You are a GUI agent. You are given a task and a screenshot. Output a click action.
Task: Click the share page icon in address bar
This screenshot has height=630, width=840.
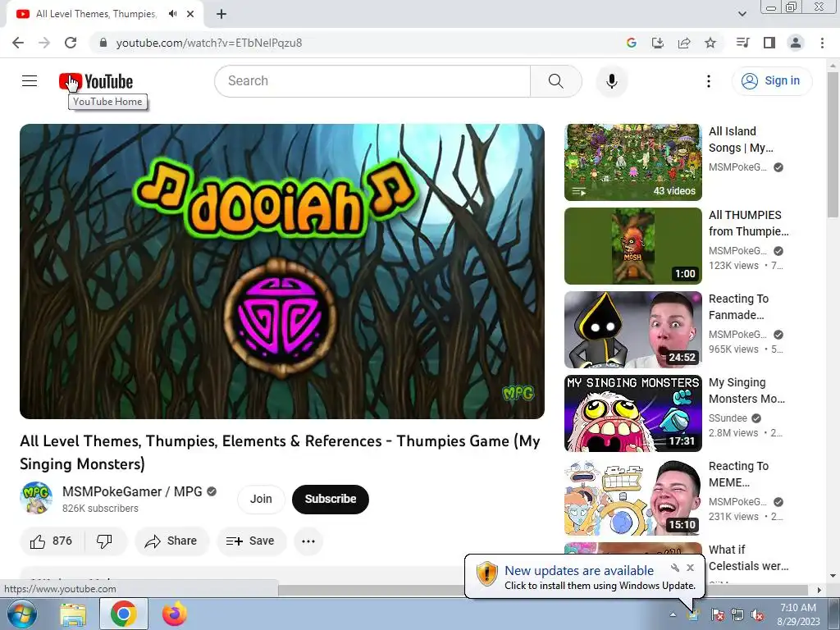pos(683,43)
